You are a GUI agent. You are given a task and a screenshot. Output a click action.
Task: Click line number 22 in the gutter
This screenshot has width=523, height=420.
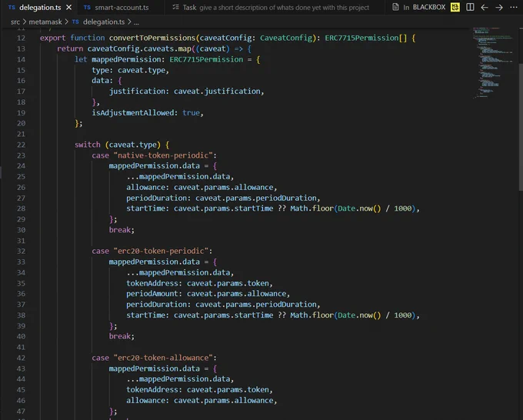tap(21, 145)
